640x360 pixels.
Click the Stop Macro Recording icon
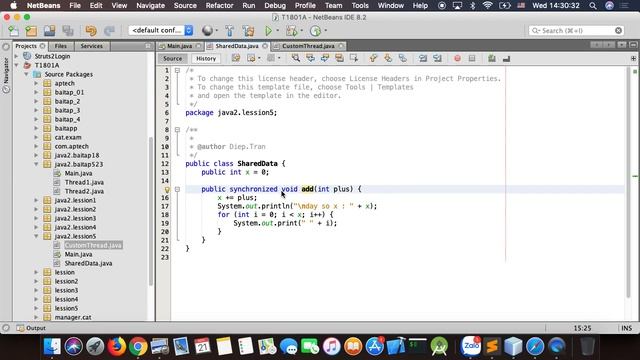tap(472, 58)
